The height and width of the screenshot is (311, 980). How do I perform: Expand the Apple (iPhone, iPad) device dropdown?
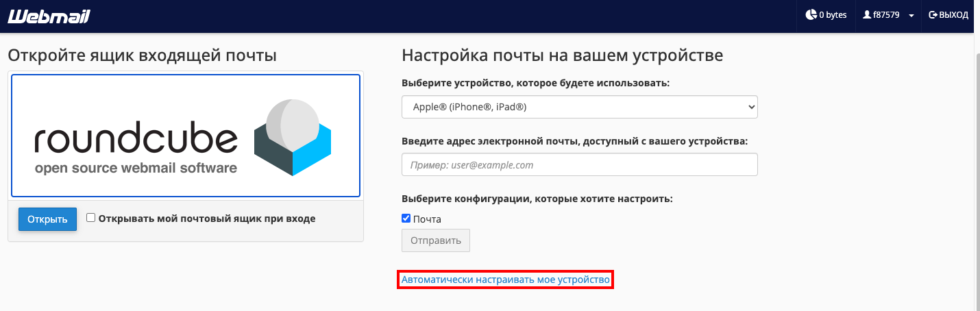tap(580, 107)
